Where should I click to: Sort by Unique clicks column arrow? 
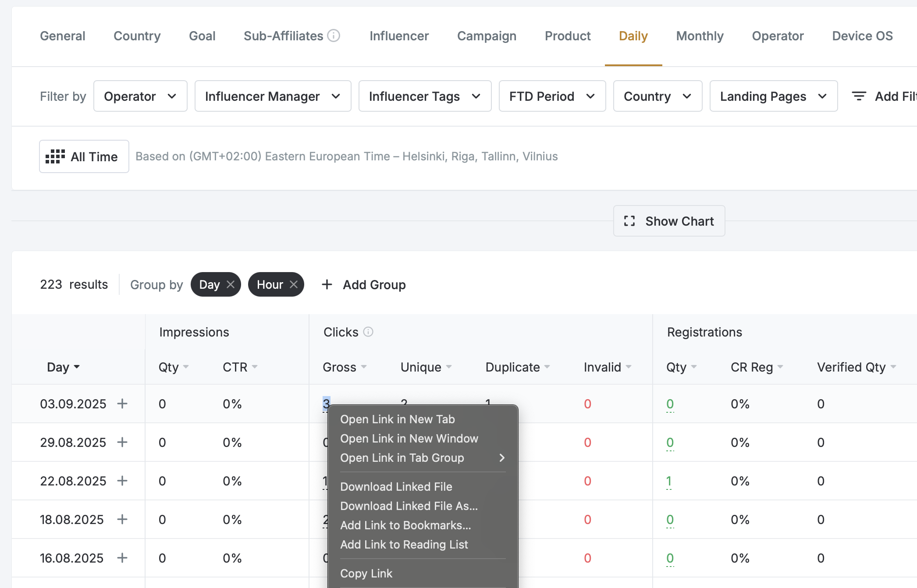coord(449,367)
